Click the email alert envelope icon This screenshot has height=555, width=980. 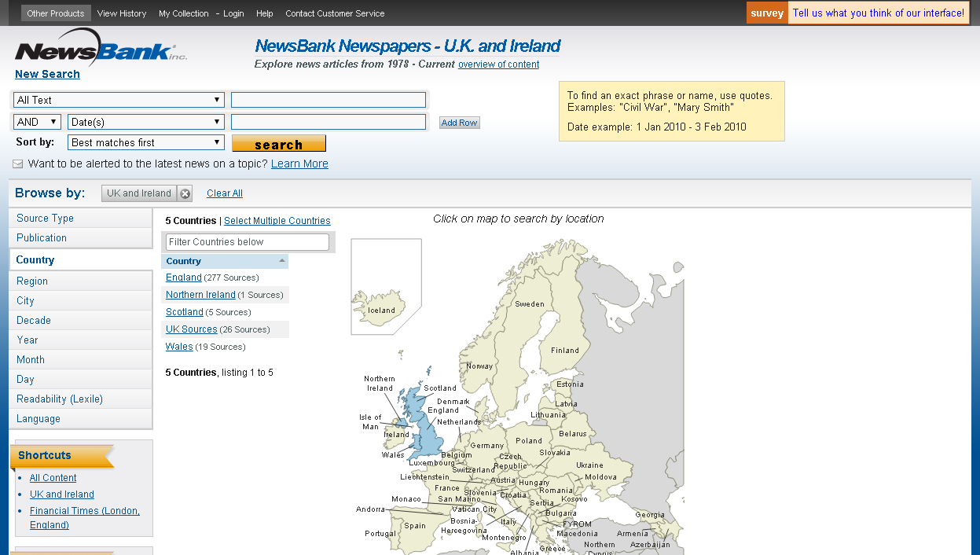(17, 164)
